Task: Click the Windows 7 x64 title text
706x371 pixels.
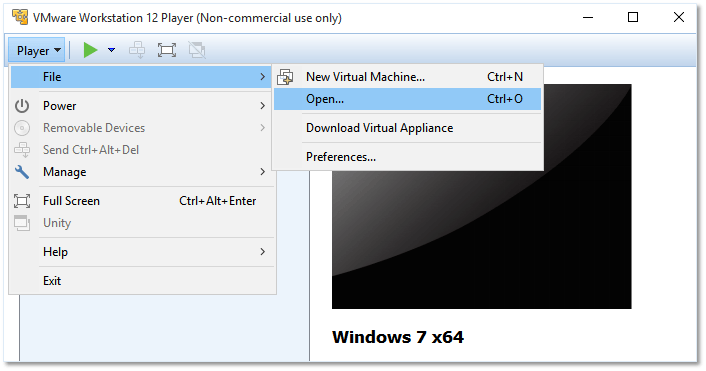Action: coord(398,337)
